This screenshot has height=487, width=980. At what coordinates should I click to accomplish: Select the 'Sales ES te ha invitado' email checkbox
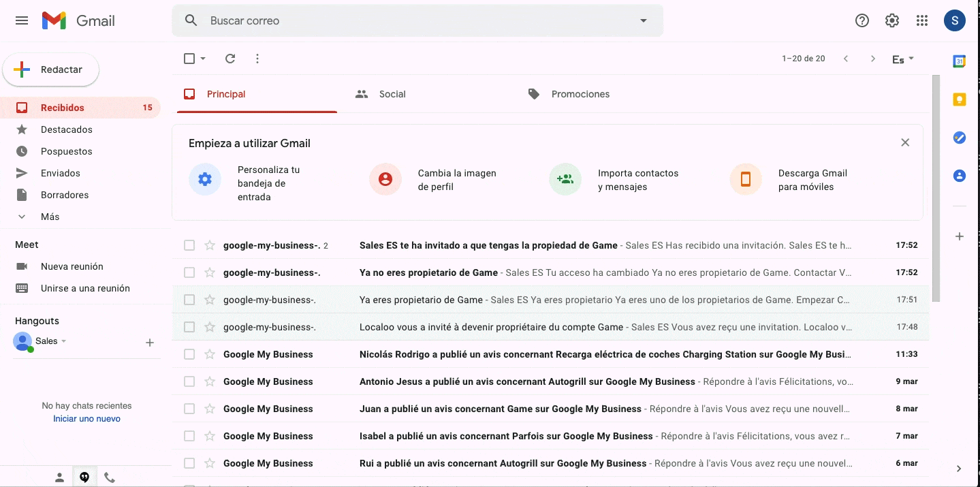(189, 245)
